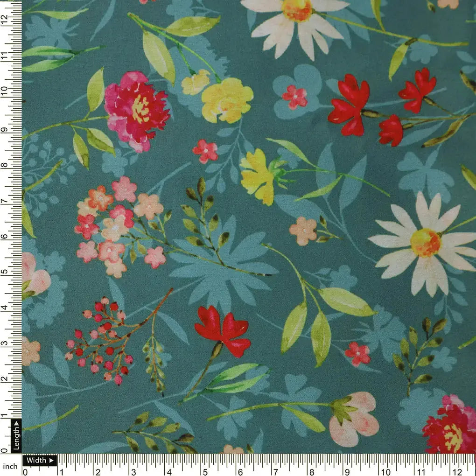
Task: Click the black Width label on the ruler
Action: (36, 460)
